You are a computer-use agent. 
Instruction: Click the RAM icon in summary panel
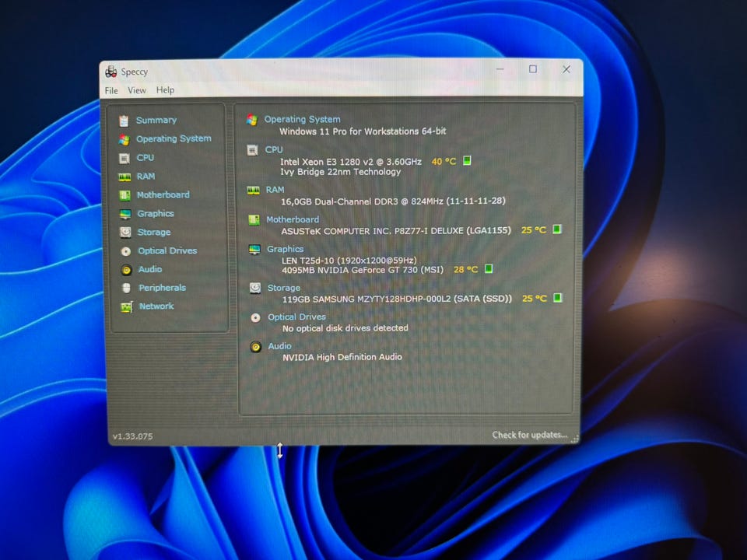pos(254,191)
